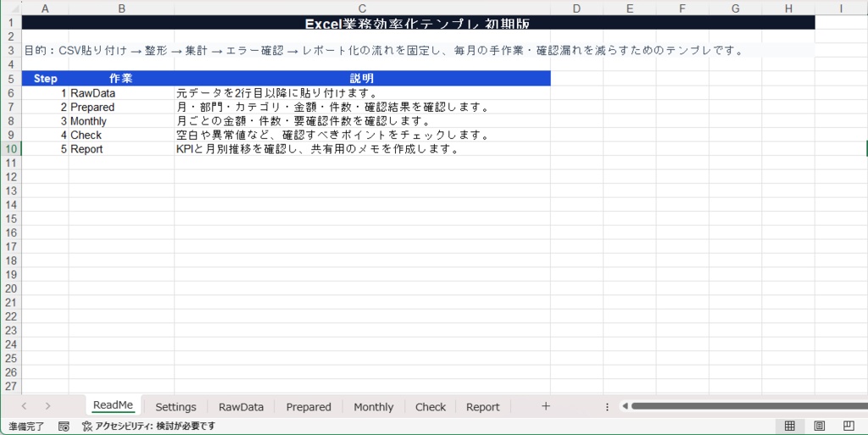Open the Monthly sheet tab

(x=374, y=407)
